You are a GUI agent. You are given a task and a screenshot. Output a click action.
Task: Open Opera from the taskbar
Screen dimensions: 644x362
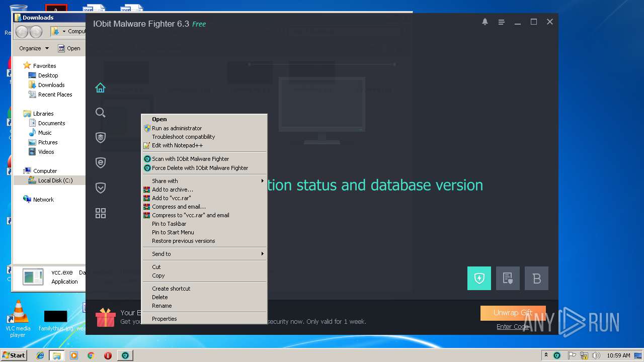[x=108, y=355]
